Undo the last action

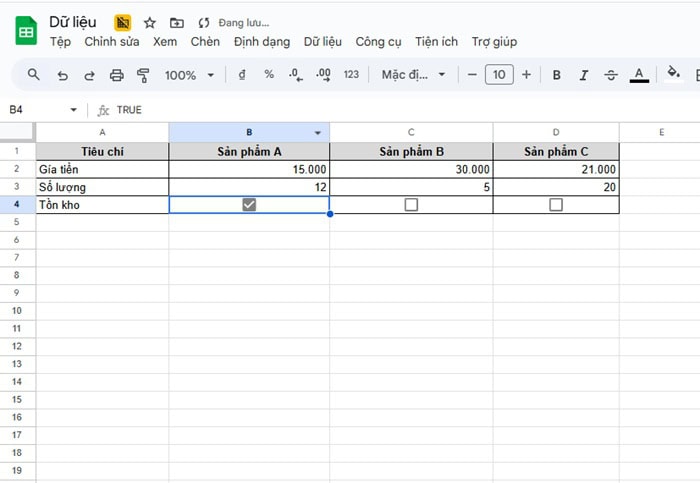coord(62,75)
